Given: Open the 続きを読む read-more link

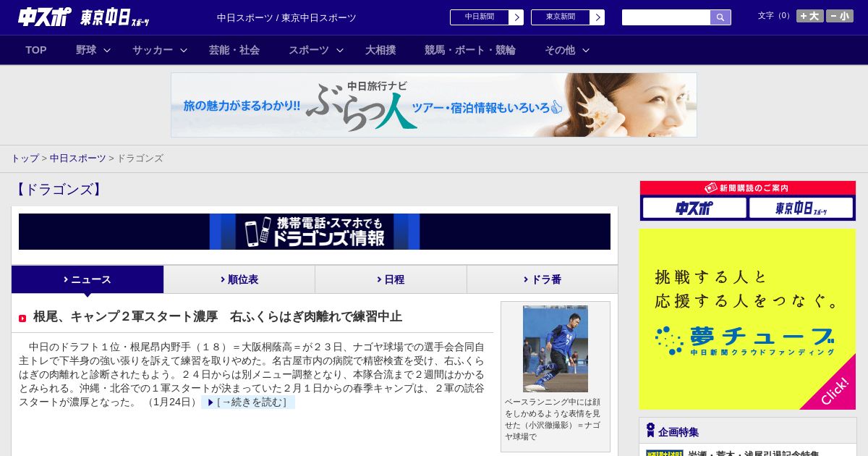Looking at the screenshot, I should (x=248, y=402).
